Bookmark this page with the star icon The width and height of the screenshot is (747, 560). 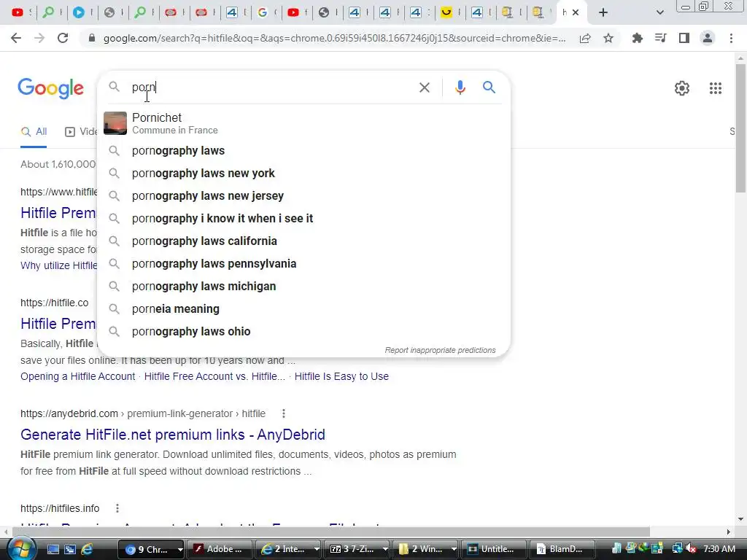608,38
